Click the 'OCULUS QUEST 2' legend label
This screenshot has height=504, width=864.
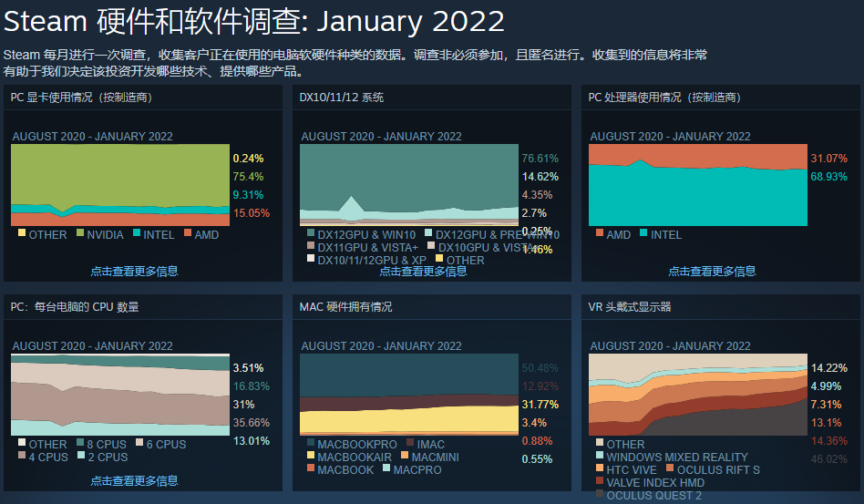click(654, 495)
